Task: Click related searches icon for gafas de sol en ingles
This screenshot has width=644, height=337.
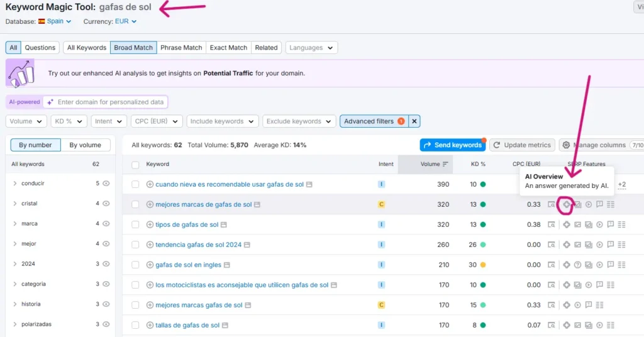Action: (622, 265)
